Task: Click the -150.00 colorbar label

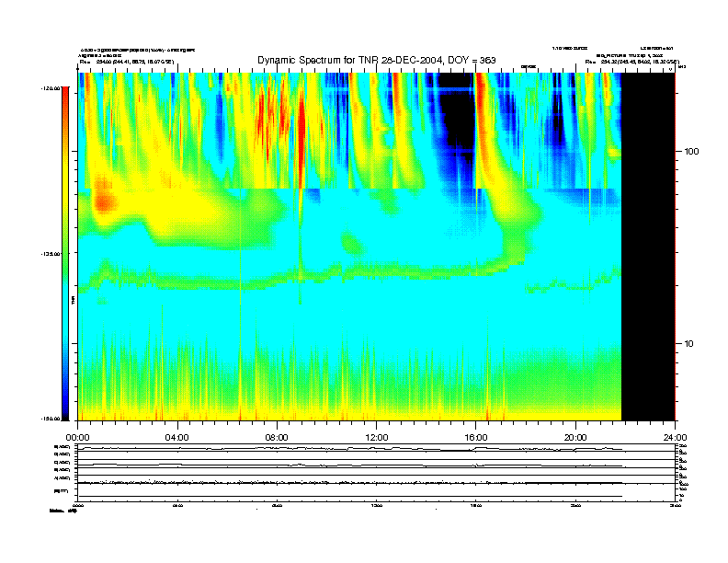Action: coord(51,419)
